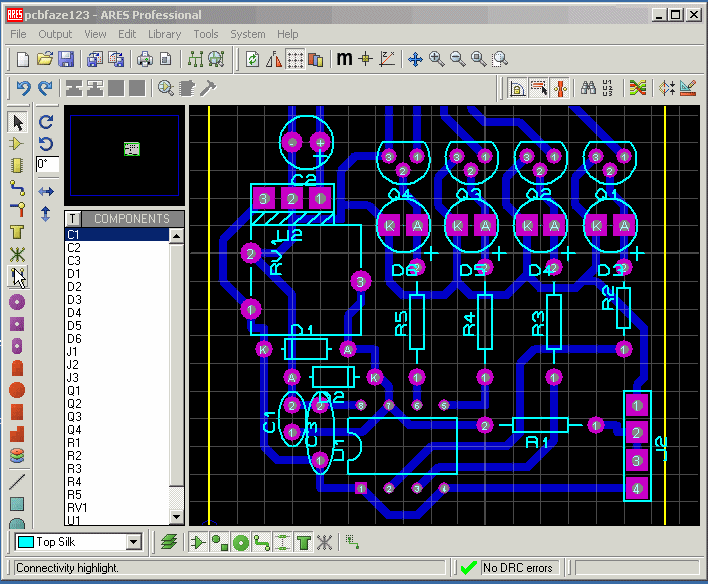Click the component list scroll-up arrow

click(176, 236)
